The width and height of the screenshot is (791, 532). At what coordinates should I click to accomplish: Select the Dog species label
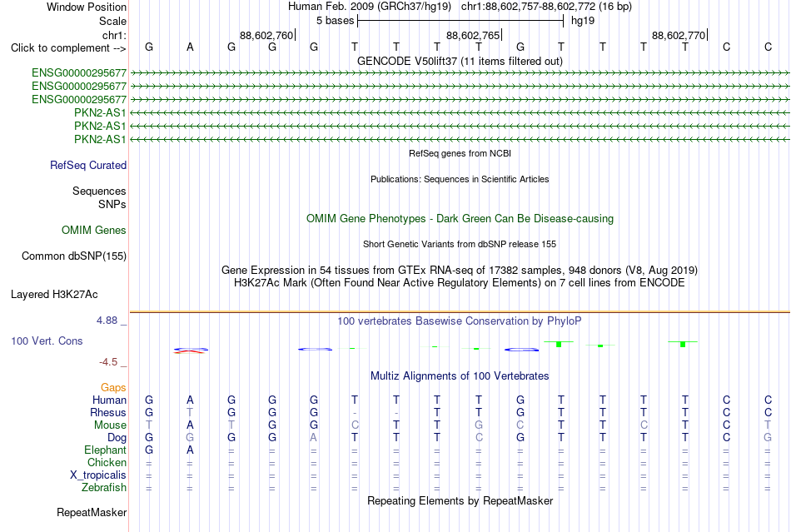[x=117, y=438]
